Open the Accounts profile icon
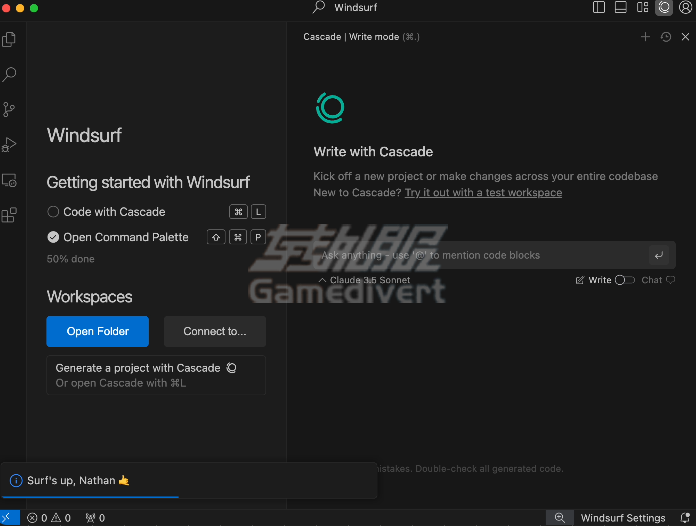Viewport: 696px width, 526px height. point(685,7)
